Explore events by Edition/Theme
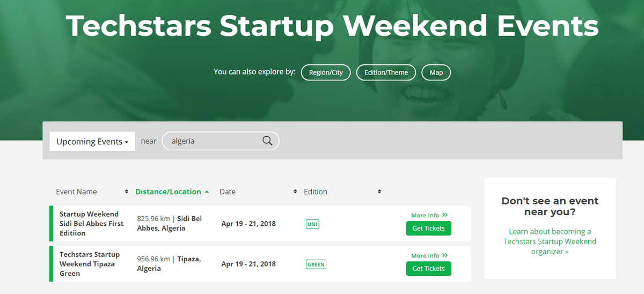This screenshot has height=294, width=644. [386, 72]
